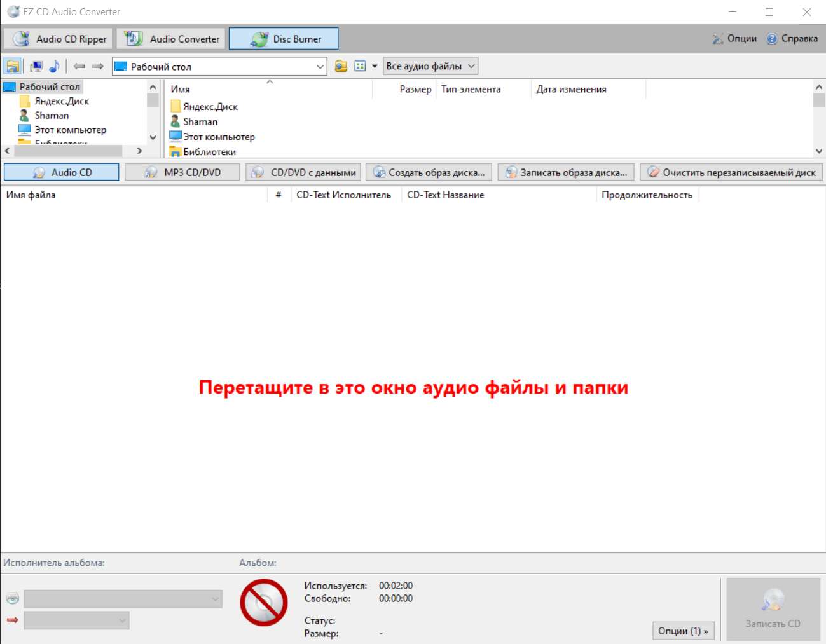Open the Рабочий стол path dropdown
This screenshot has width=826, height=644.
320,67
